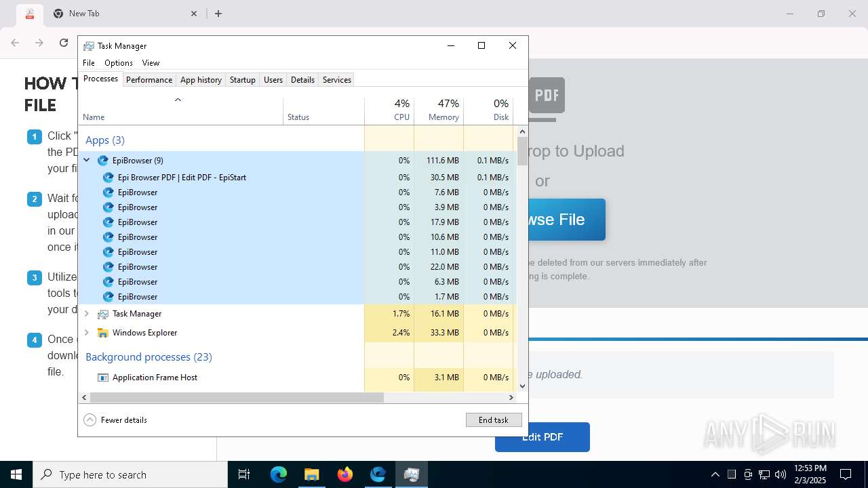Screen dimensions: 868x488
Task: Show hidden system tray icons
Action: tap(715, 474)
